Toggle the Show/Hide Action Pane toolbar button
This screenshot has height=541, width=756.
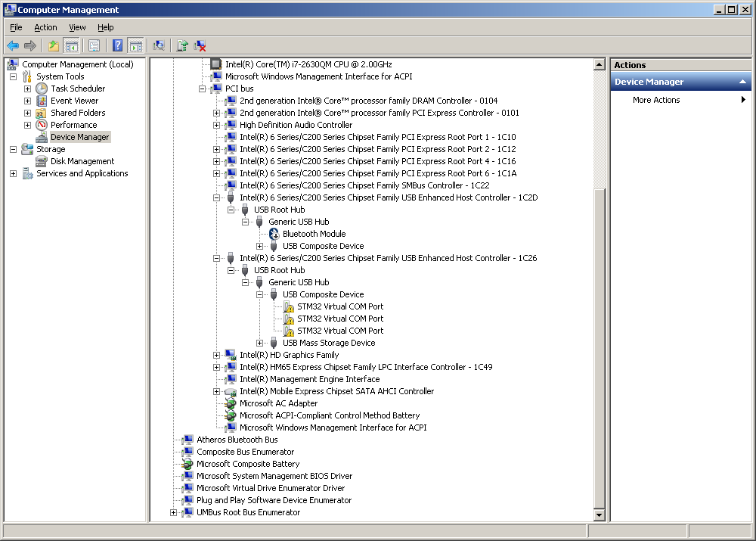136,46
